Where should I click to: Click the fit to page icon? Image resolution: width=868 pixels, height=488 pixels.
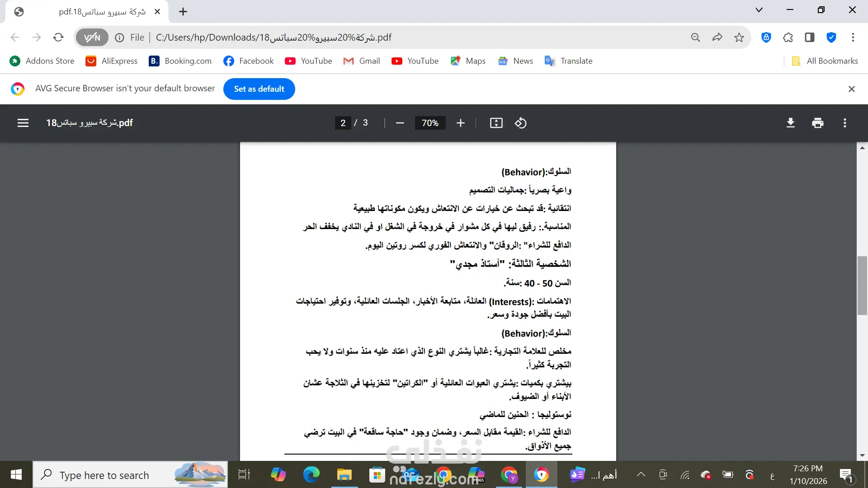click(496, 123)
